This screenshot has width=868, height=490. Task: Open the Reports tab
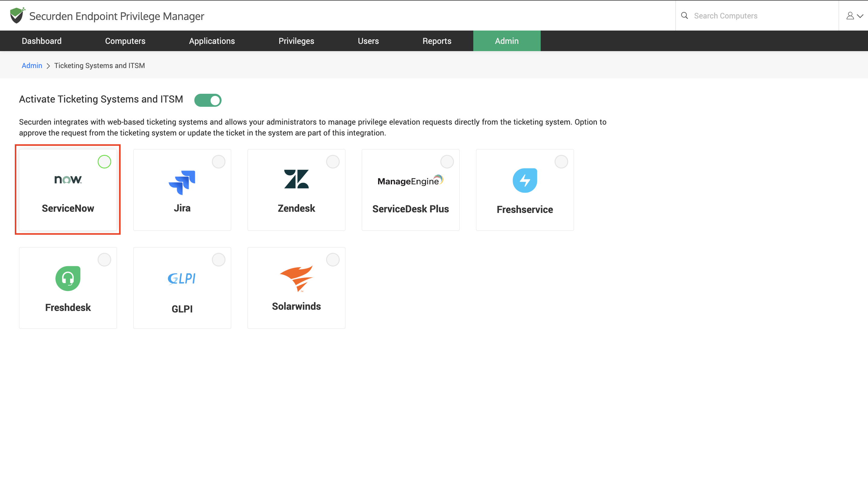437,41
